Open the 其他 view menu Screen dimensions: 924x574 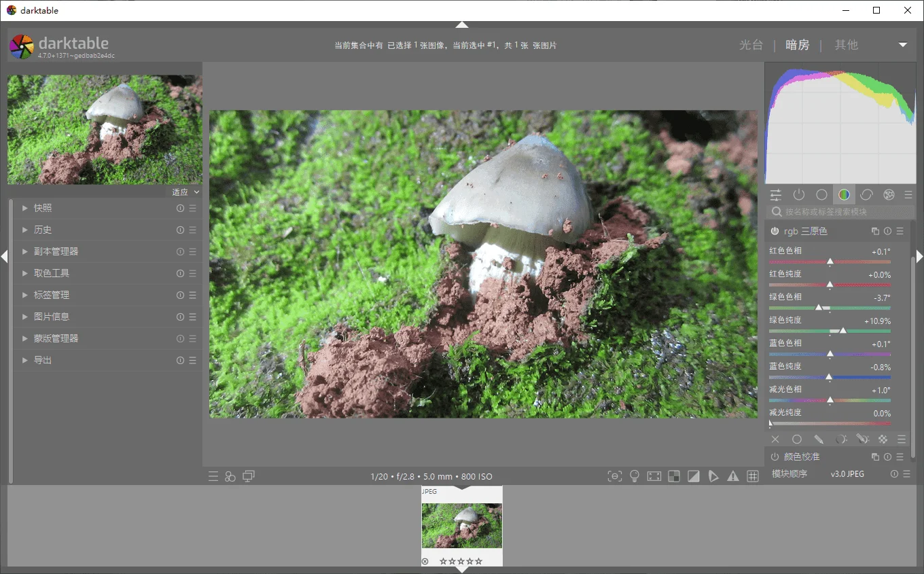point(847,45)
